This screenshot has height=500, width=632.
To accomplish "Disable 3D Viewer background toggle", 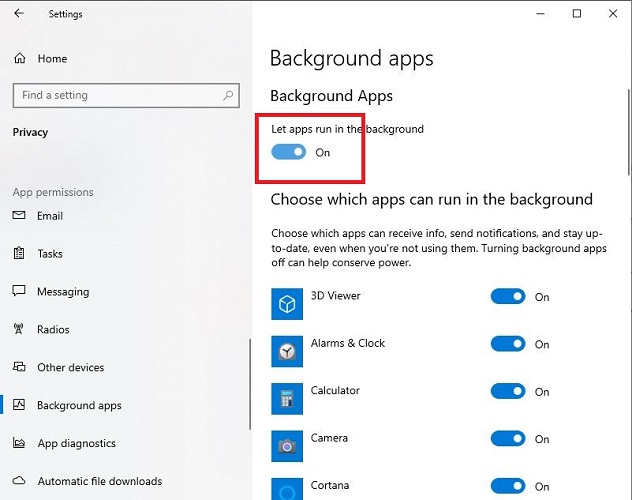I will point(508,297).
